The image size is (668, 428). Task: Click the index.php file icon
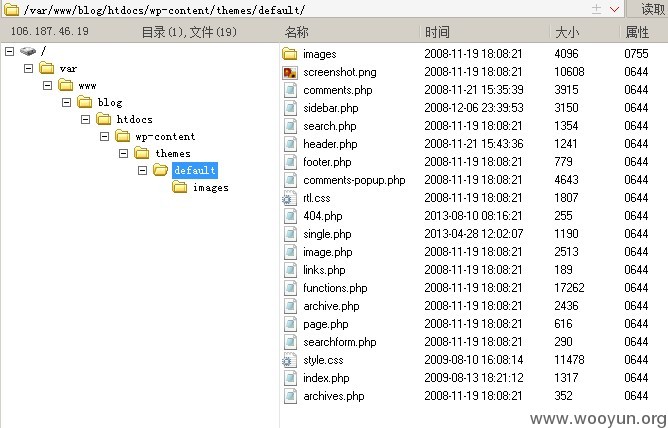coord(290,378)
